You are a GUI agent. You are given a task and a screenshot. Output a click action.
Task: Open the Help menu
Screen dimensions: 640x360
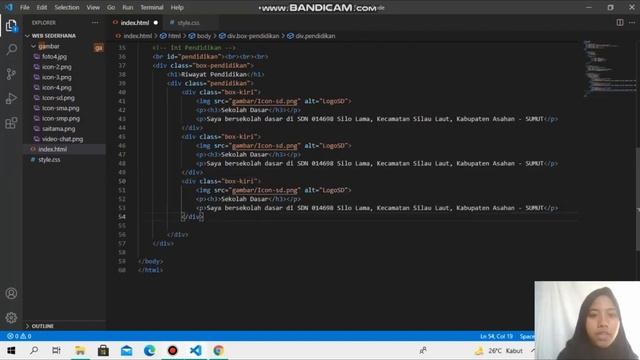point(177,7)
